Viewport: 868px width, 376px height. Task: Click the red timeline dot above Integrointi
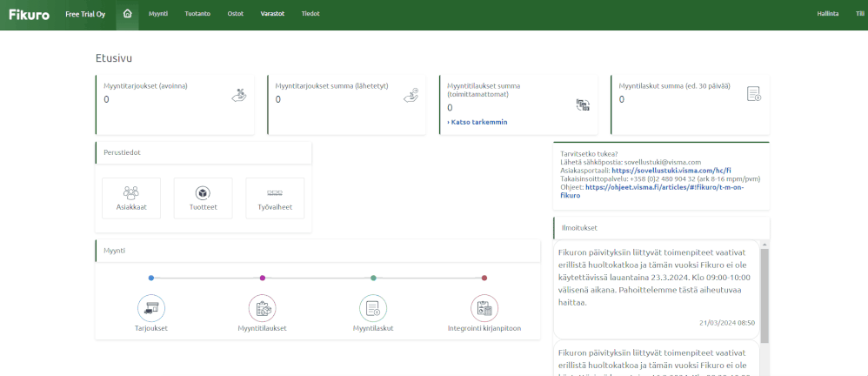484,278
